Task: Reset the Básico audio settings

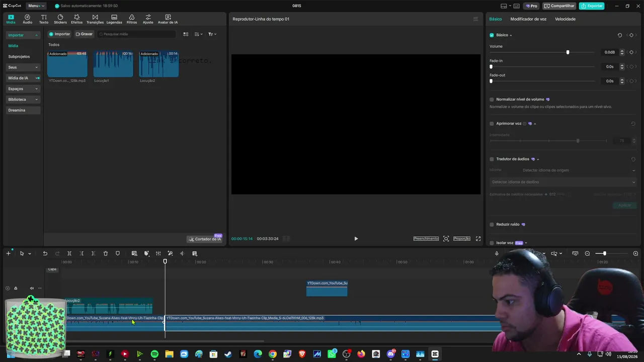Action: point(620,35)
